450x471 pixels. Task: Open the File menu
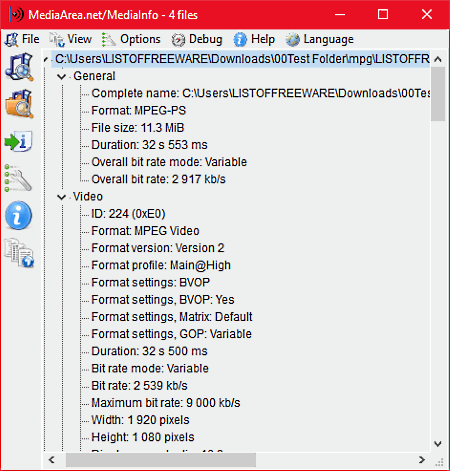22,39
